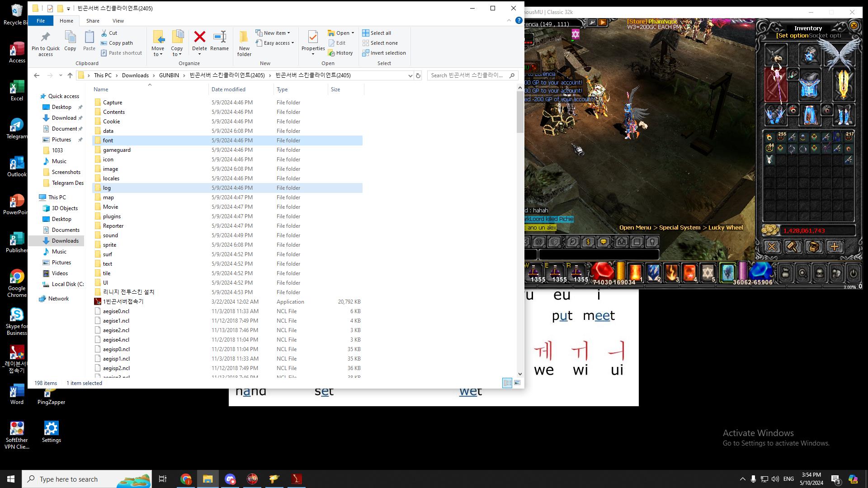Click Copy path in Clipboard group
The height and width of the screenshot is (488, 868).
(x=117, y=43)
